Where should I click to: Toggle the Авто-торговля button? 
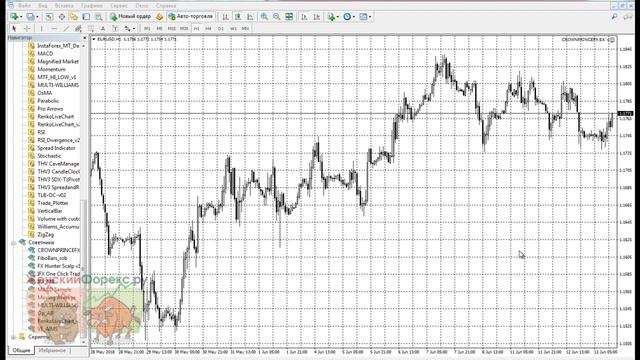[191, 16]
